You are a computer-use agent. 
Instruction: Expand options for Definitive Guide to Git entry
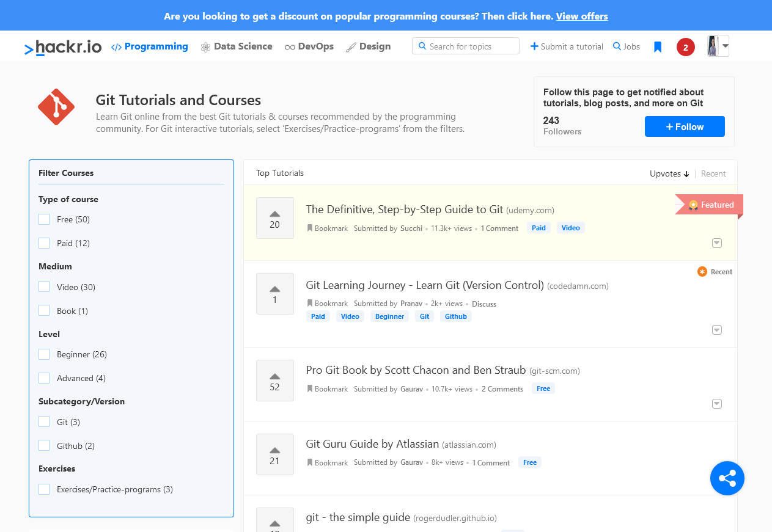[x=717, y=243]
